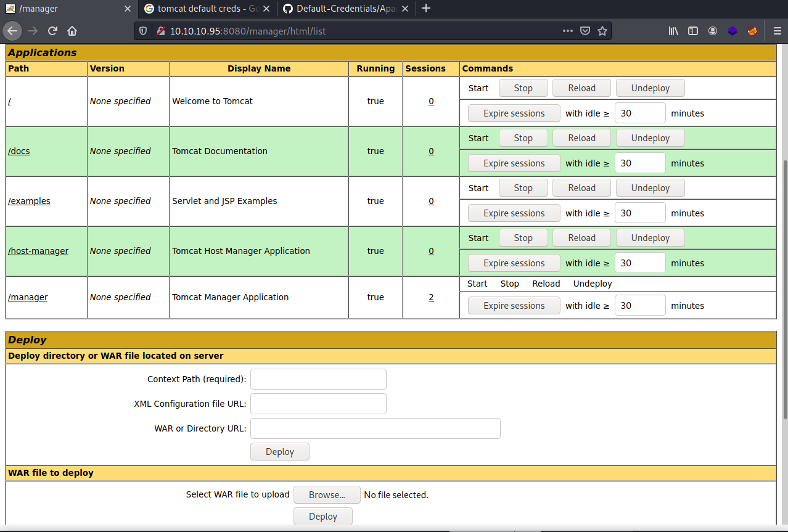The image size is (788, 532).
Task: Click the Pocket save icon
Action: [585, 31]
